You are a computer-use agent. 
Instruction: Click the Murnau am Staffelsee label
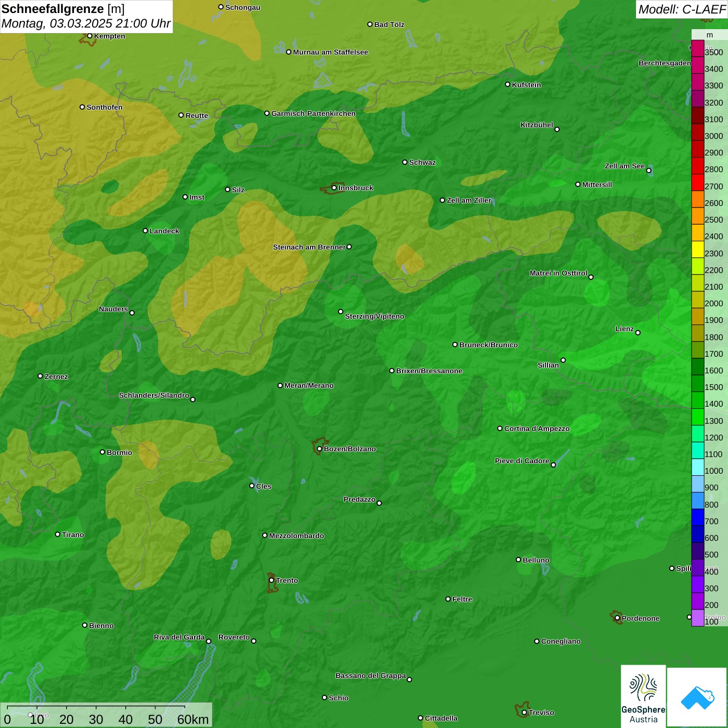[x=330, y=52]
